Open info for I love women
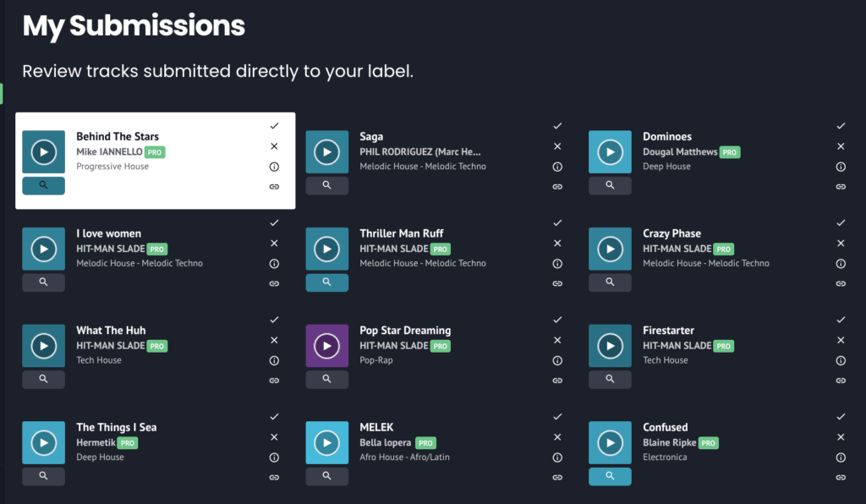866x504 pixels. pyautogui.click(x=274, y=264)
